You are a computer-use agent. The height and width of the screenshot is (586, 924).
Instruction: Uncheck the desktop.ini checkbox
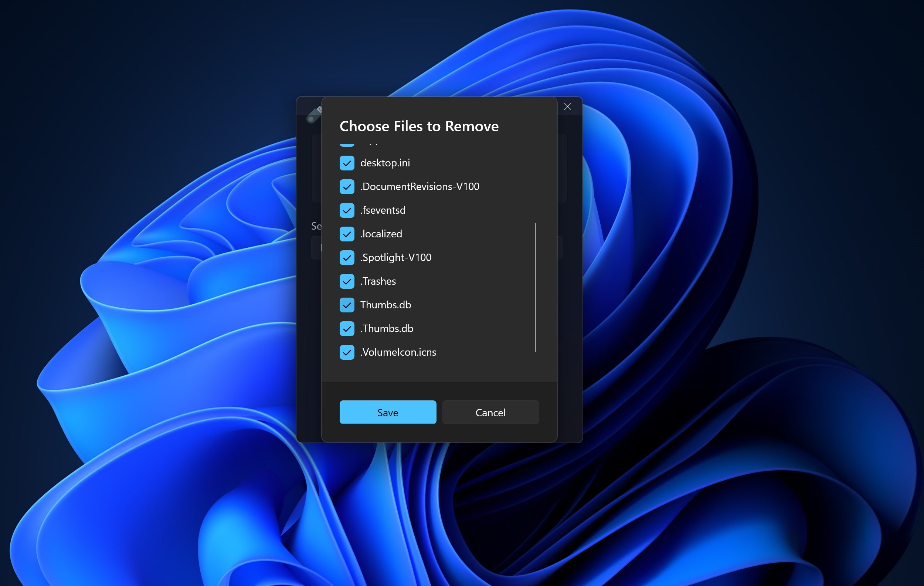347,163
